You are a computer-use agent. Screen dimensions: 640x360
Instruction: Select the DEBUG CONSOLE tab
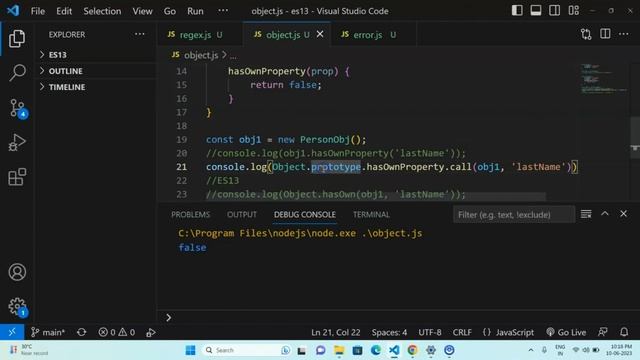click(304, 214)
